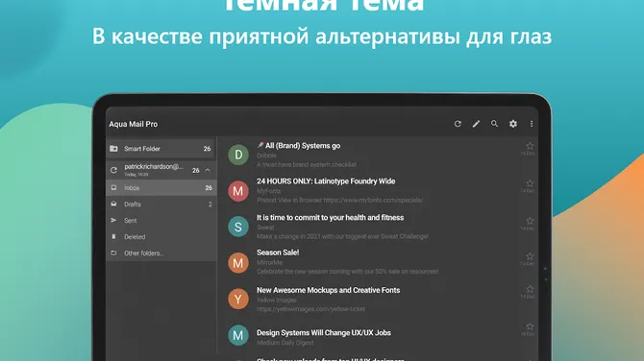The height and width of the screenshot is (361, 644).
Task: Open the Sent folder
Action: pyautogui.click(x=161, y=221)
